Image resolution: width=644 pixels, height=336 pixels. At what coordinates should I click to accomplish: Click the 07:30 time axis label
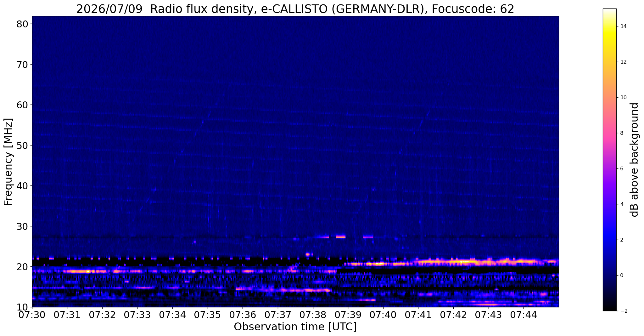coord(32,315)
